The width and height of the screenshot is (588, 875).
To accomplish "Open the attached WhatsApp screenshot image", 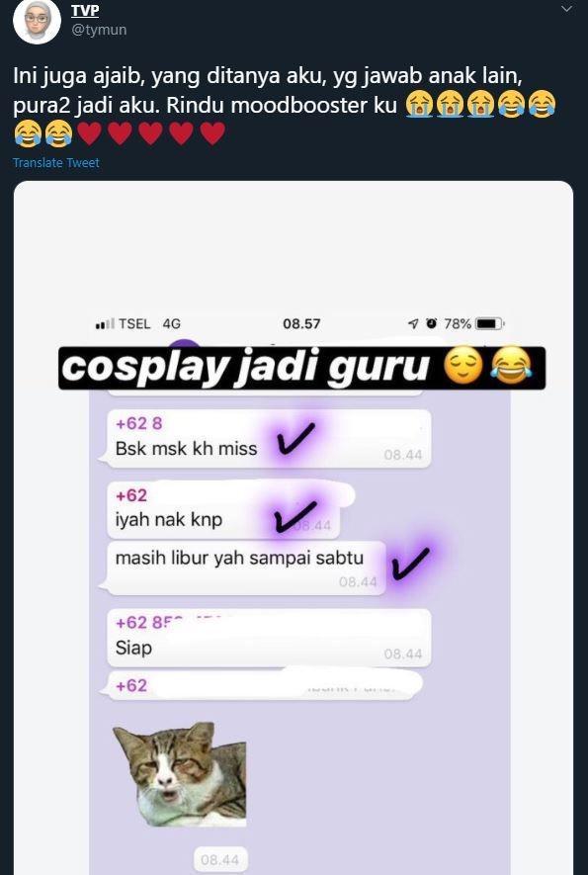I will 294,527.
